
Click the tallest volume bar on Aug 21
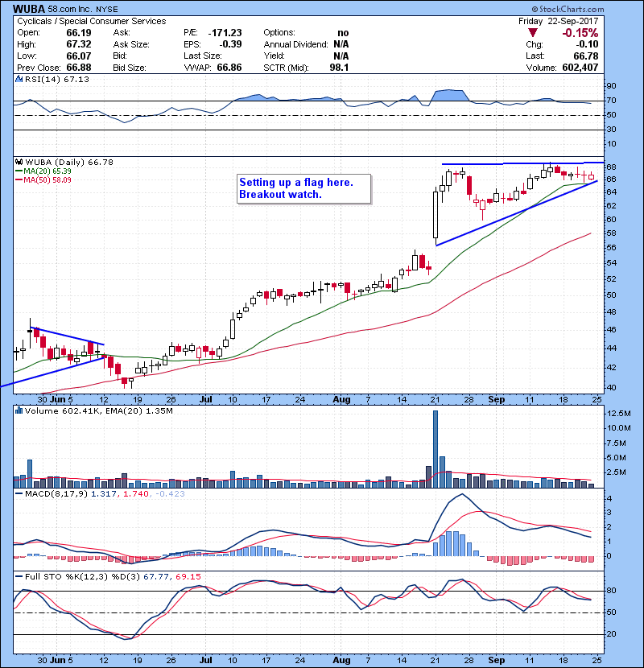point(436,449)
